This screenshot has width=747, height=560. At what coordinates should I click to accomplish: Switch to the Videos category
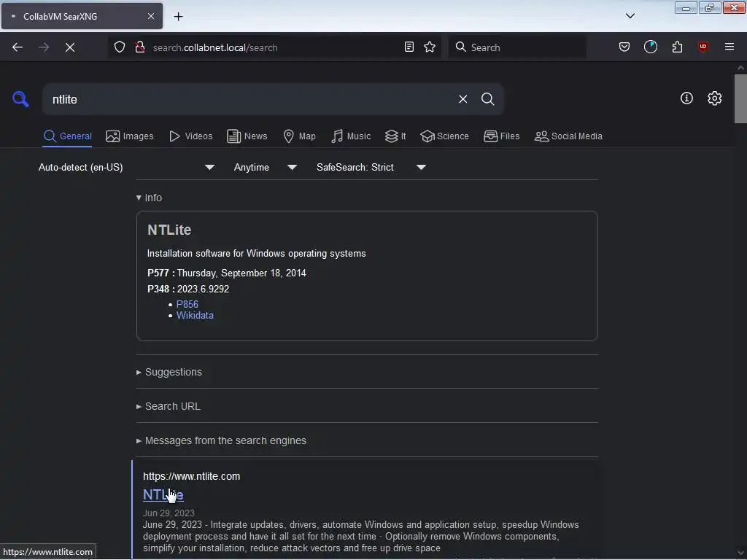tap(190, 136)
